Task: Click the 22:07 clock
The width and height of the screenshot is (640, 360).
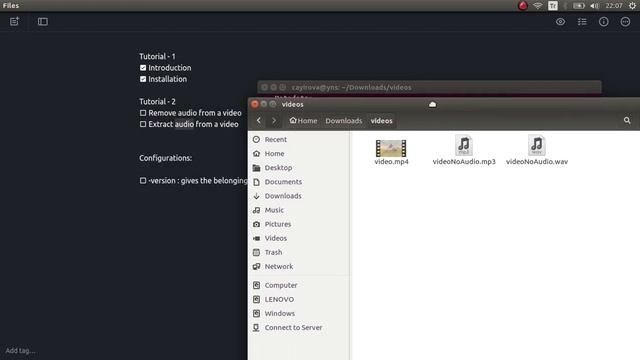Action: 614,6
